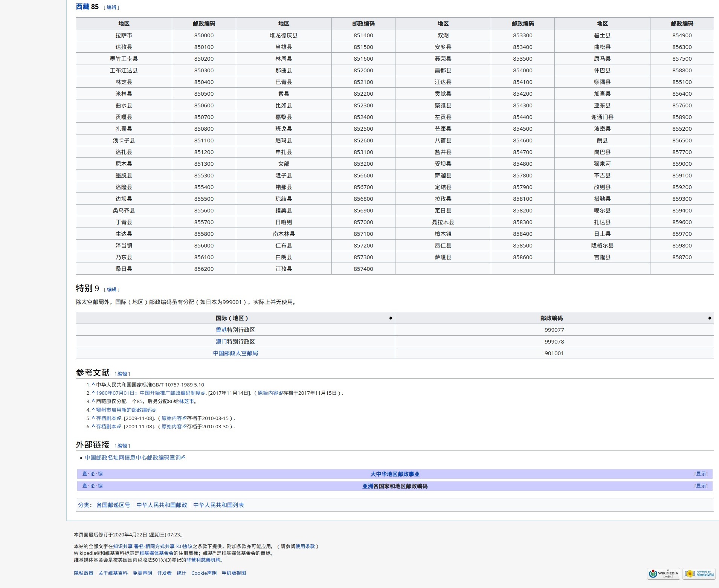Click the 堆龙德庆县 cell
The image size is (719, 588).
pos(284,35)
